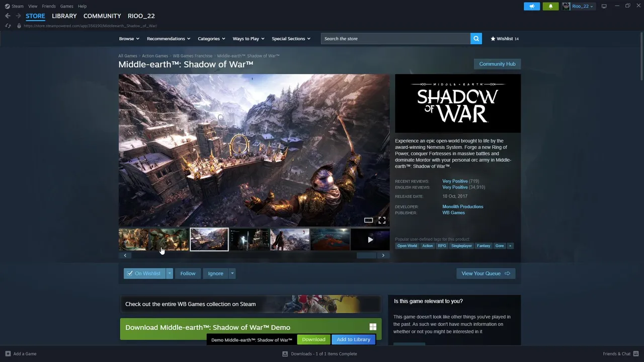
Task: Open the Steam menu
Action: pos(18,6)
